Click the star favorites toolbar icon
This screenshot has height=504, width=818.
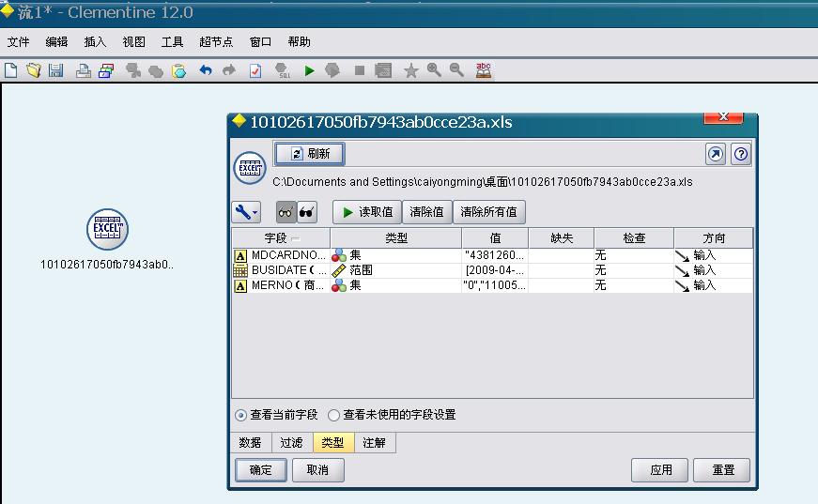click(411, 70)
